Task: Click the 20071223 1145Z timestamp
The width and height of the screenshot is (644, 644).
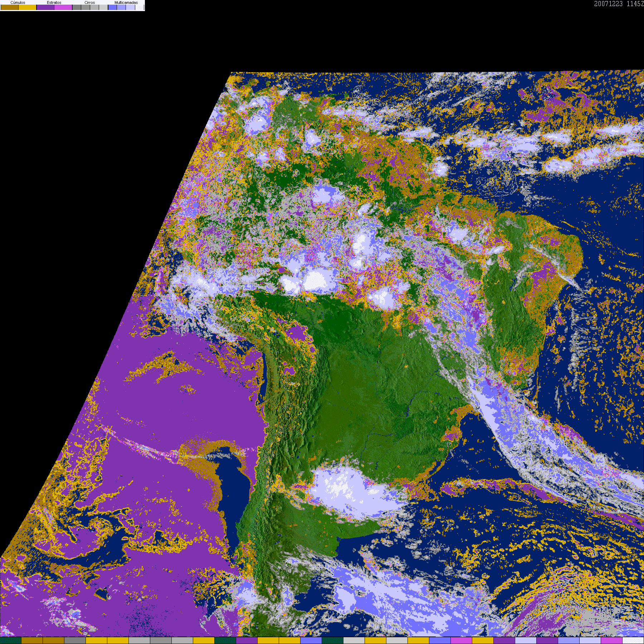Action: click(x=619, y=4)
